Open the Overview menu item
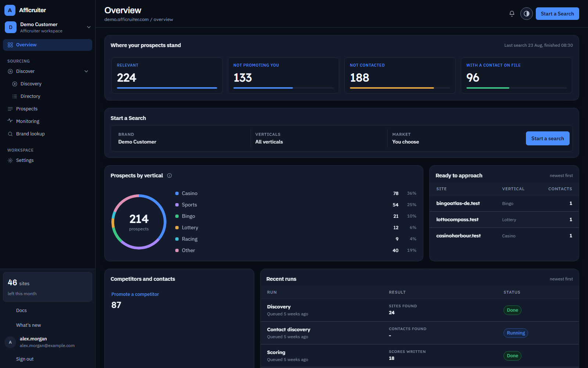The width and height of the screenshot is (588, 368). (x=47, y=45)
